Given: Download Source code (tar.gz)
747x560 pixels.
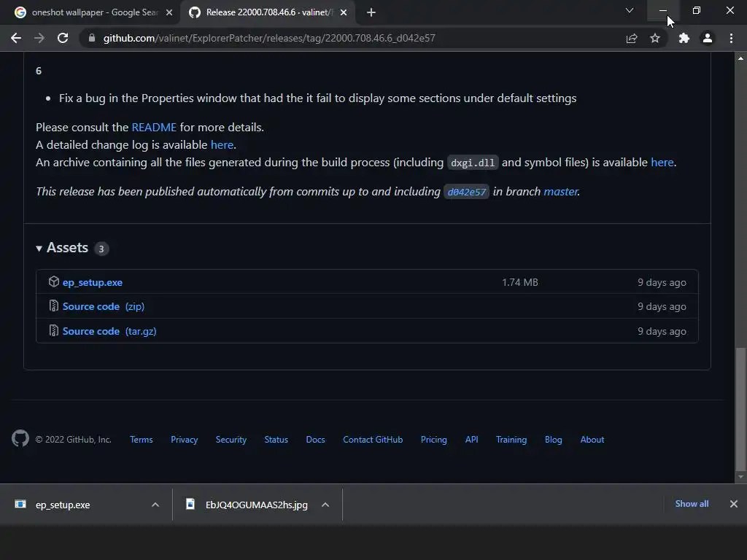Looking at the screenshot, I should point(109,332).
